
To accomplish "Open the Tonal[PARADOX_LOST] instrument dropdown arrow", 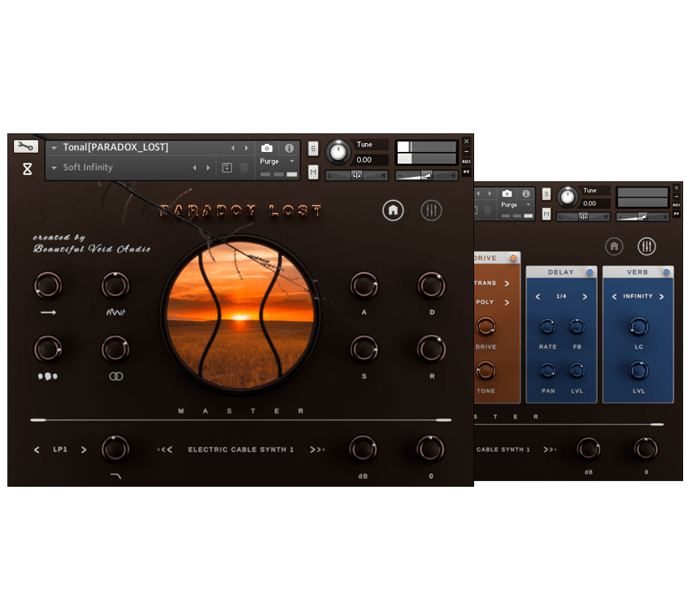I will coord(54,148).
